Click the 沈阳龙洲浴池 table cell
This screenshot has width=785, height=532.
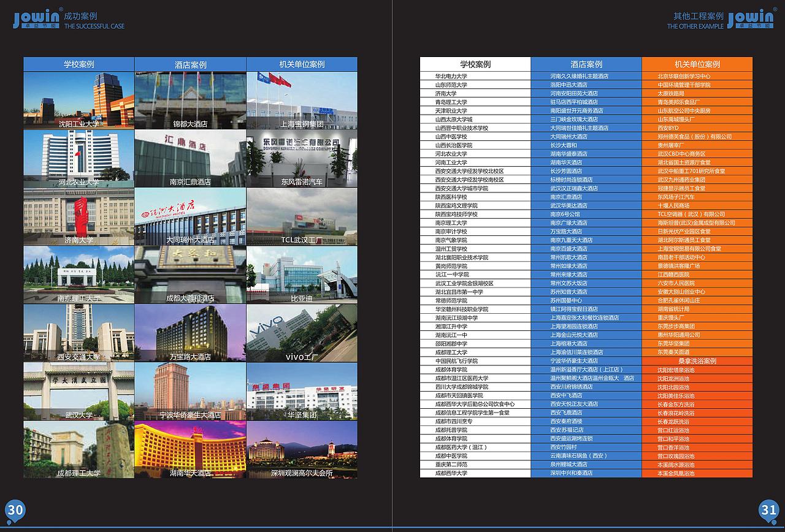(697, 378)
